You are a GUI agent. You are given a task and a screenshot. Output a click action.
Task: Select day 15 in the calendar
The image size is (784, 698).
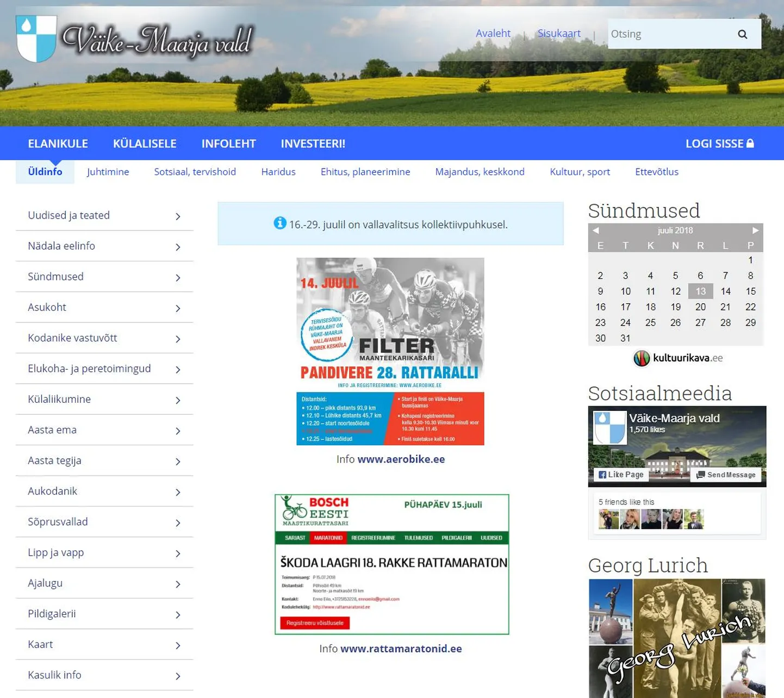(750, 291)
